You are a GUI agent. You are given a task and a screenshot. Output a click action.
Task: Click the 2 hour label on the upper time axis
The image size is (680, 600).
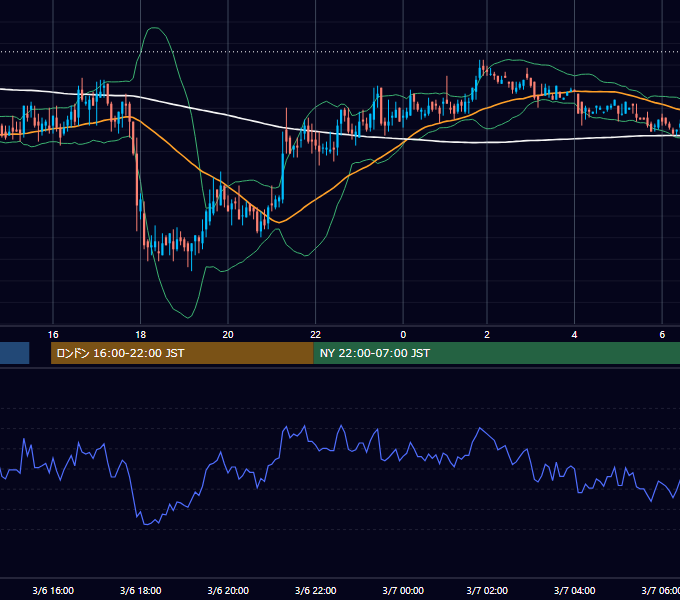tap(487, 335)
